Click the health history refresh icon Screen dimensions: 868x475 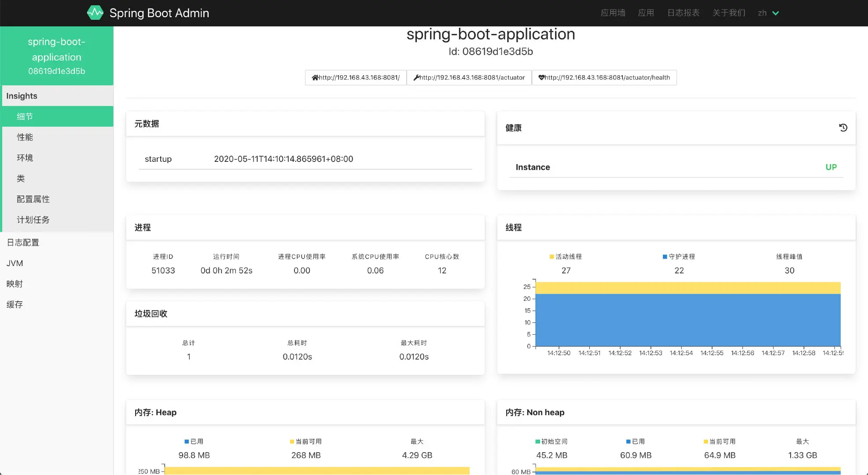pos(843,128)
